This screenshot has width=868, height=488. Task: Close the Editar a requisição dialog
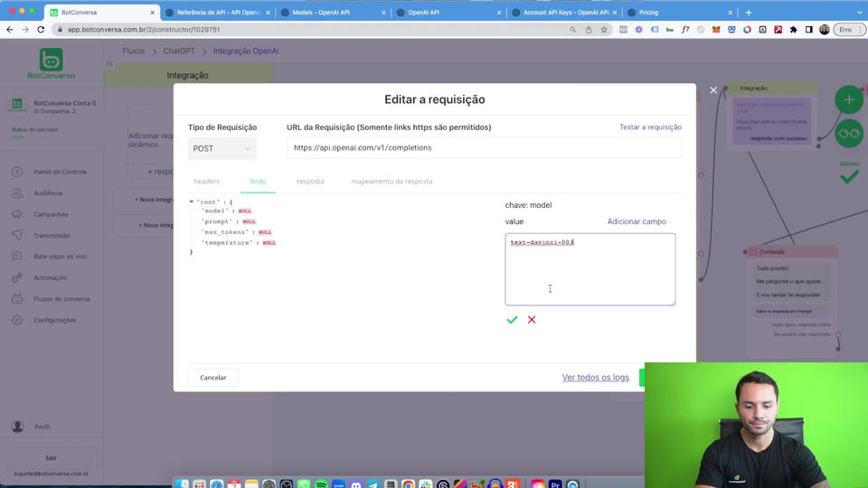point(713,90)
